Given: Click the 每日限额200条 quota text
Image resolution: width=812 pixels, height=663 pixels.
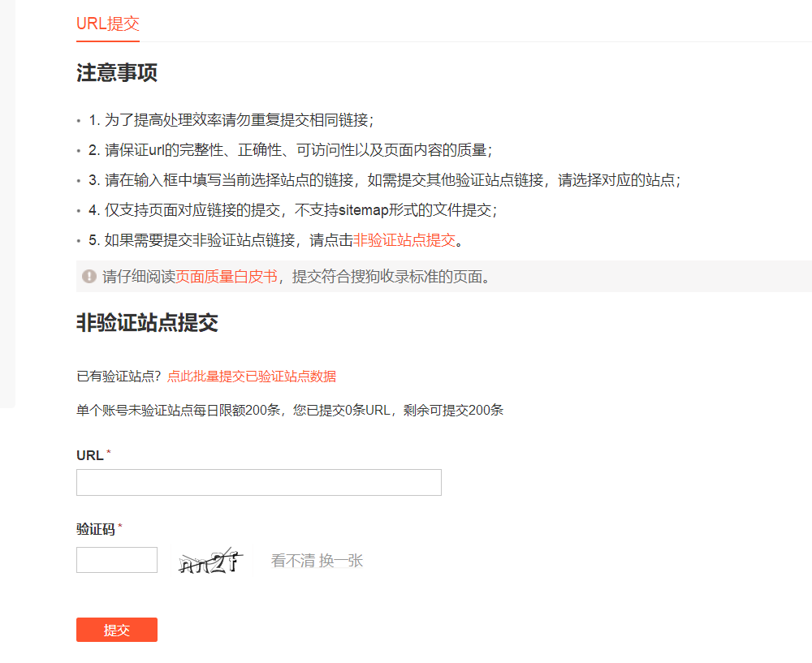Looking at the screenshot, I should 290,411.
